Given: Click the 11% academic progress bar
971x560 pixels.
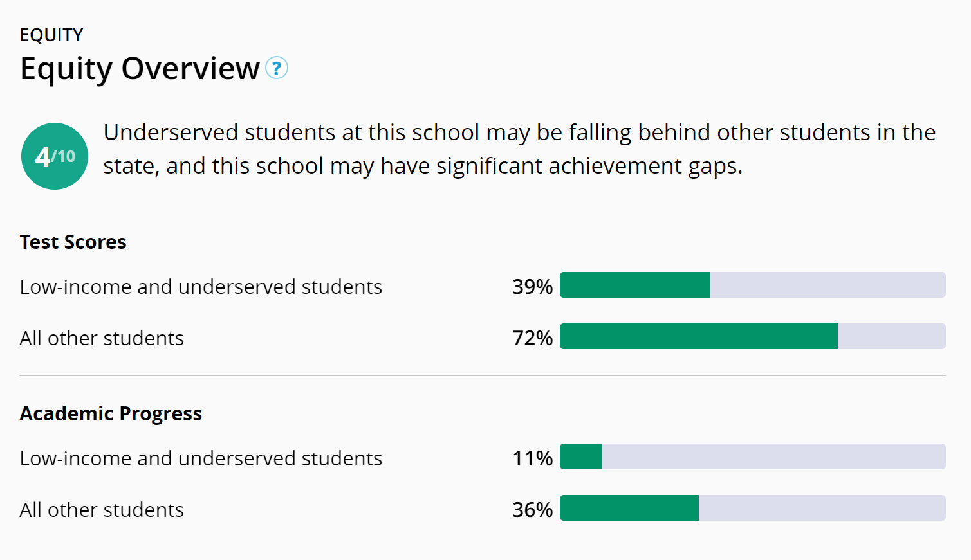Looking at the screenshot, I should coord(752,456).
